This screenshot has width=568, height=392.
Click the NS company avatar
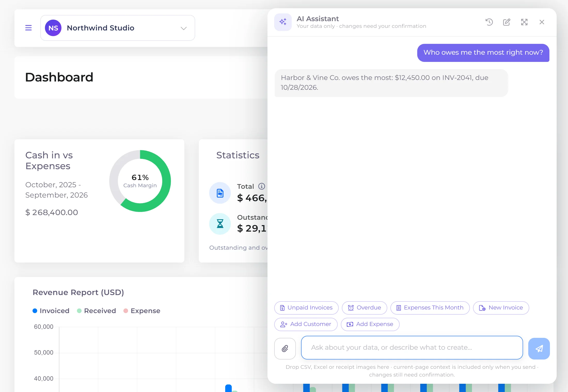53,28
